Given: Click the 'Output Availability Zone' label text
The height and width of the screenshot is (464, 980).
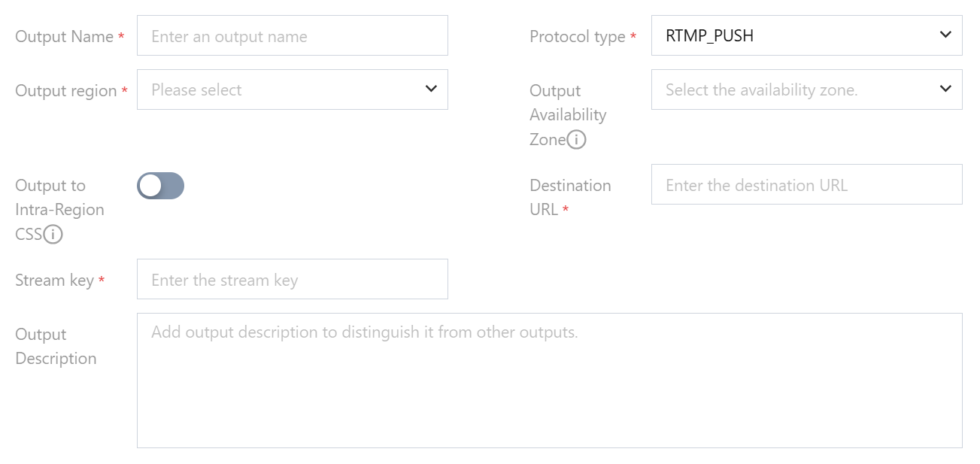Looking at the screenshot, I should (567, 114).
